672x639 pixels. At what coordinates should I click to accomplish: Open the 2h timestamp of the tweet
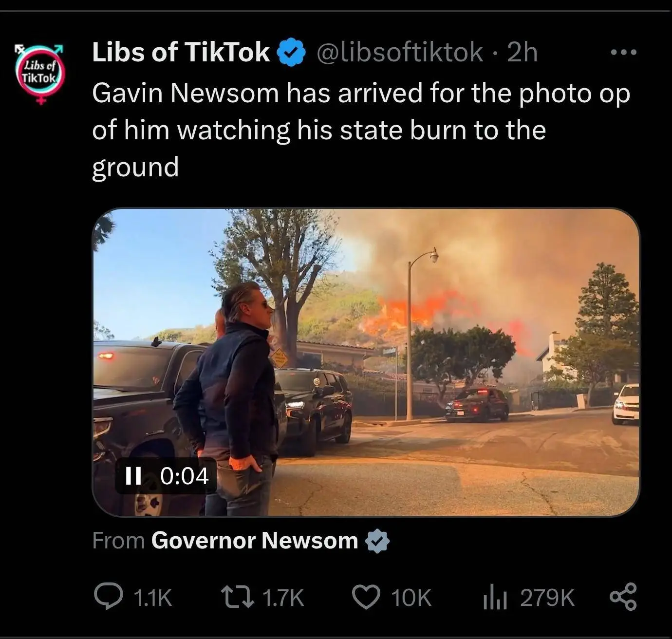click(x=522, y=52)
